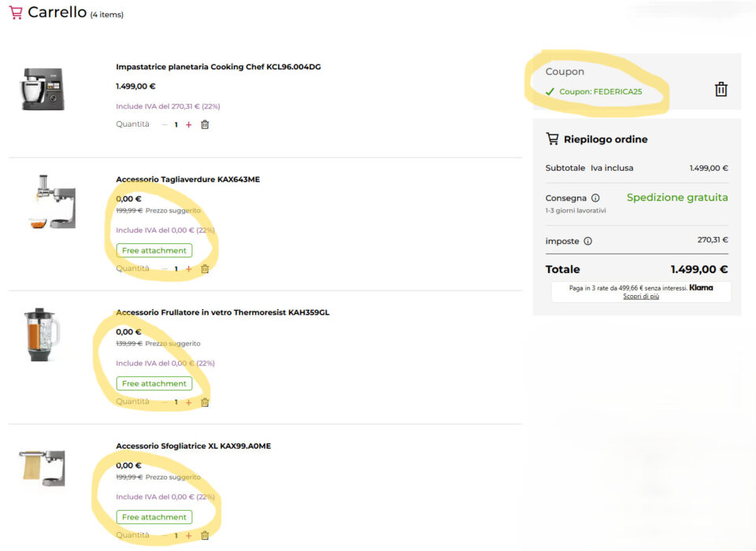
Task: Decrease quantity of Sfogliatrice XL KAX99.A0ME
Action: (x=165, y=535)
